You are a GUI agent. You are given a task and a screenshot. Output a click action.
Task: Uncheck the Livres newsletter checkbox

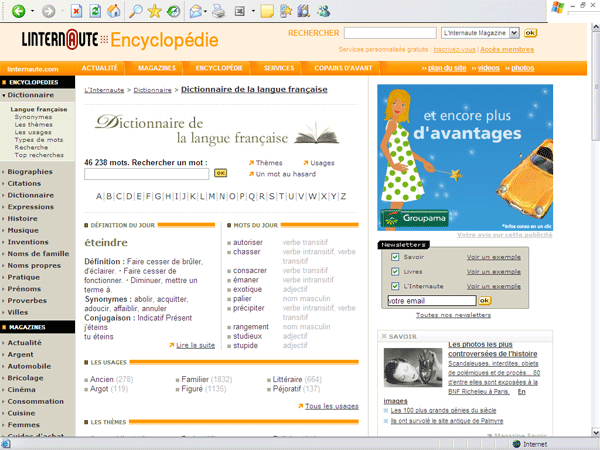tap(395, 272)
